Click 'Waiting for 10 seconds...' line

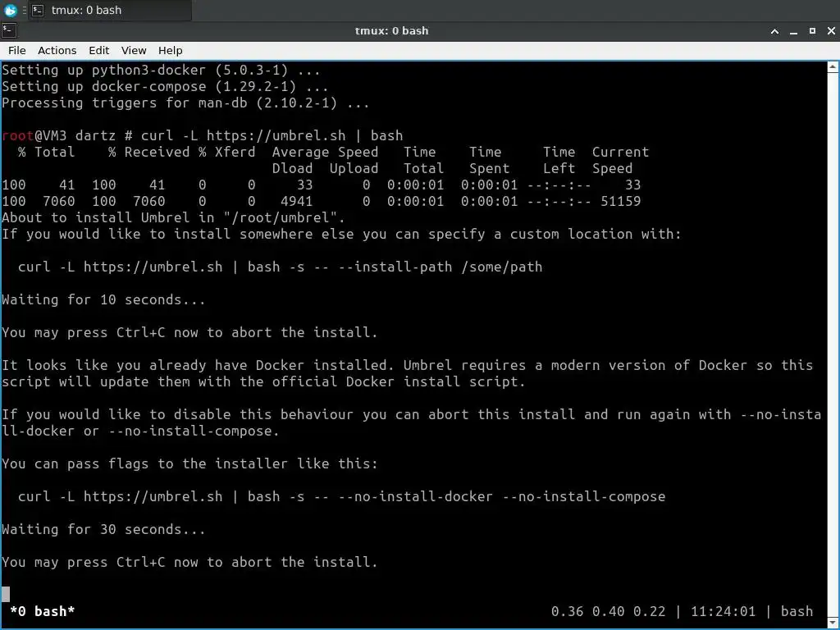click(x=103, y=299)
